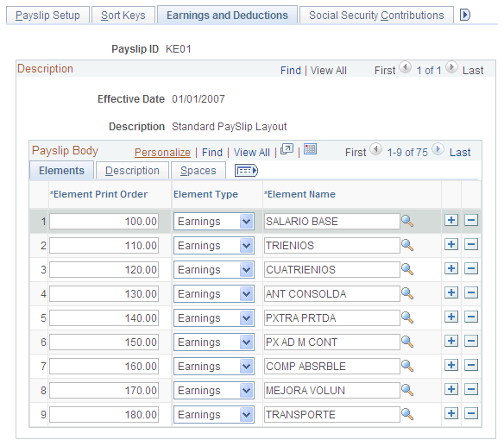Add a row after PXTRA PRTDA
This screenshot has height=446, width=504.
click(x=451, y=317)
